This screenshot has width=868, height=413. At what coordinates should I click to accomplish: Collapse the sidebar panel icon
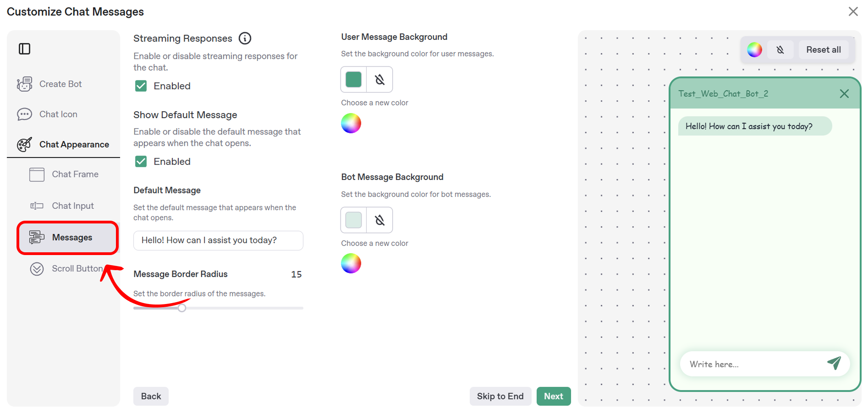click(x=24, y=49)
